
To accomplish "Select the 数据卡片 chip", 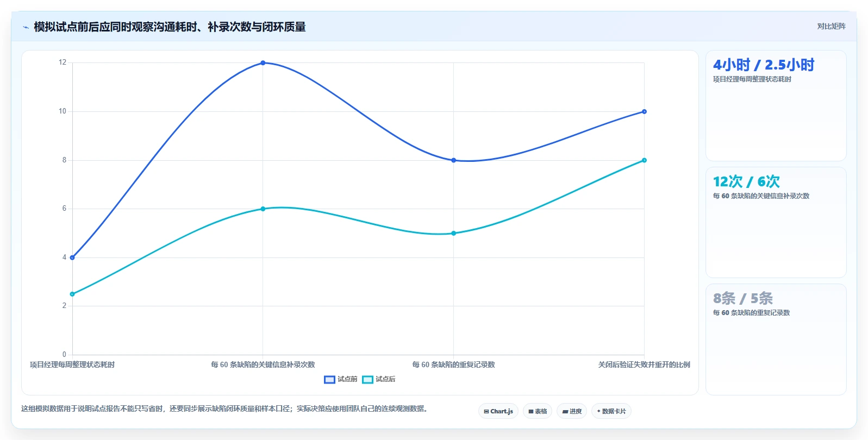I will (611, 411).
